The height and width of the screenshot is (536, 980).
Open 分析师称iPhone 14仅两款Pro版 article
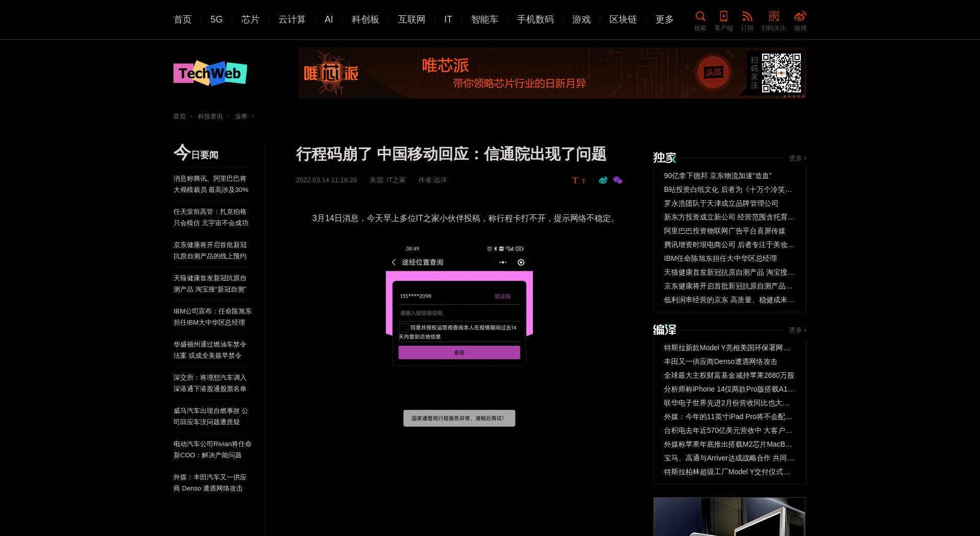click(729, 389)
